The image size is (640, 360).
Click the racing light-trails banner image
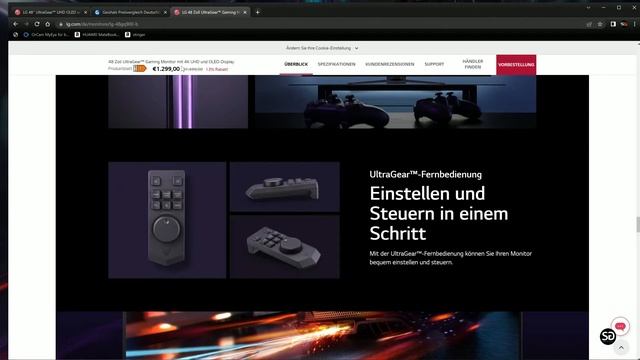click(322, 335)
